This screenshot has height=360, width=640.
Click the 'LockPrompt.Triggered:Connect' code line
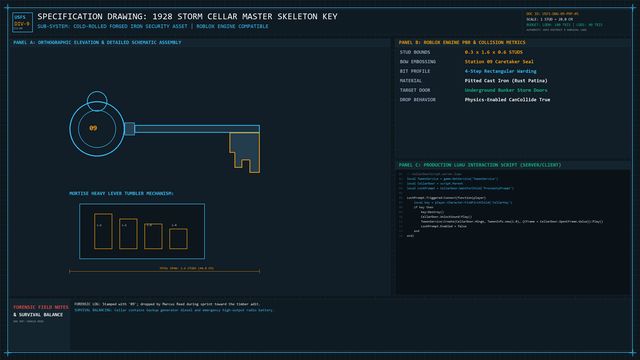pyautogui.click(x=446, y=198)
